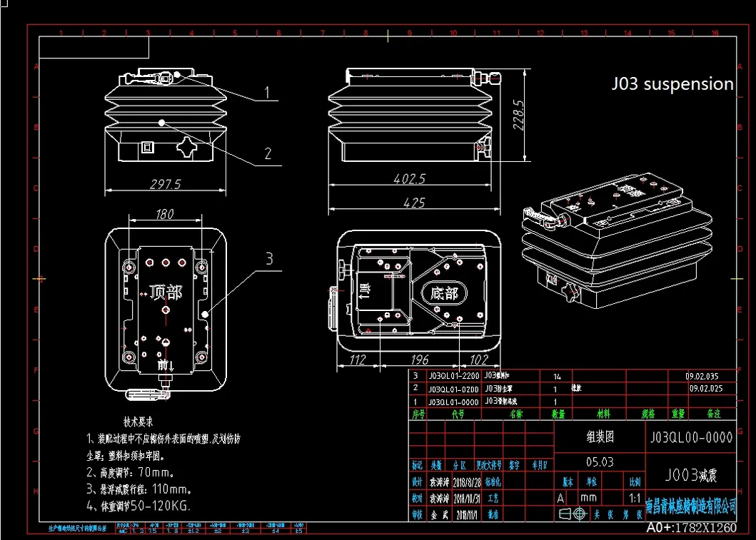Click the 底部 oval label in bottom view
Image resolution: width=756 pixels, height=540 pixels.
point(443,293)
